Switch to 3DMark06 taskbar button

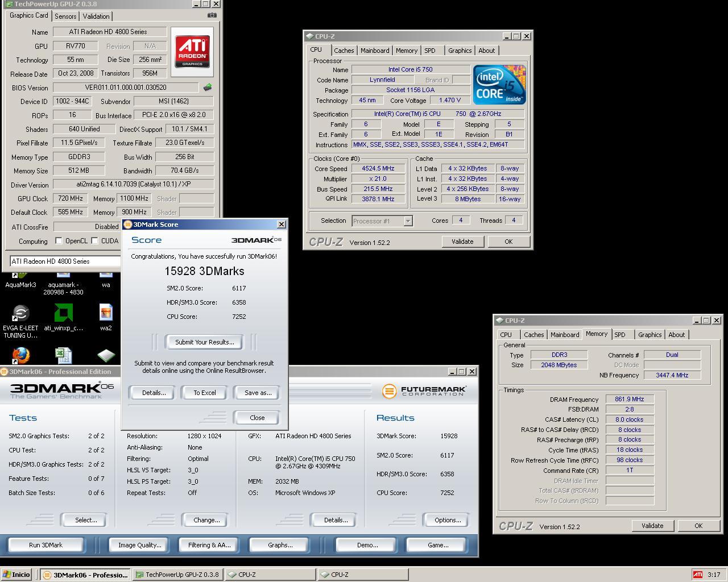(x=85, y=575)
